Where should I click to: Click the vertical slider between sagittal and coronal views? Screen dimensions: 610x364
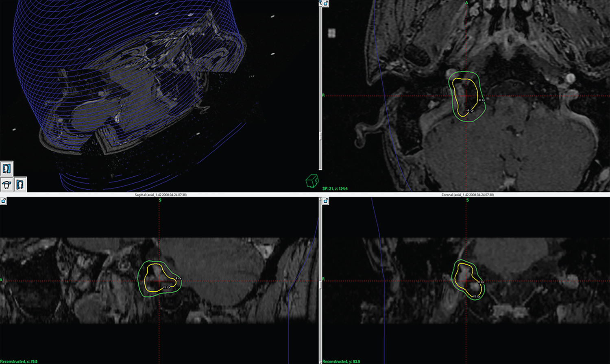320,280
